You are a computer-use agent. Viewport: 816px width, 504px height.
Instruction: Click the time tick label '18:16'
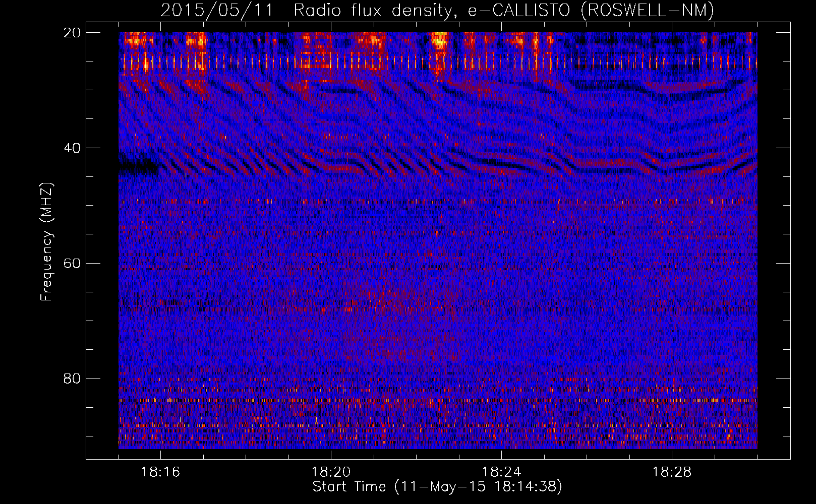point(161,472)
